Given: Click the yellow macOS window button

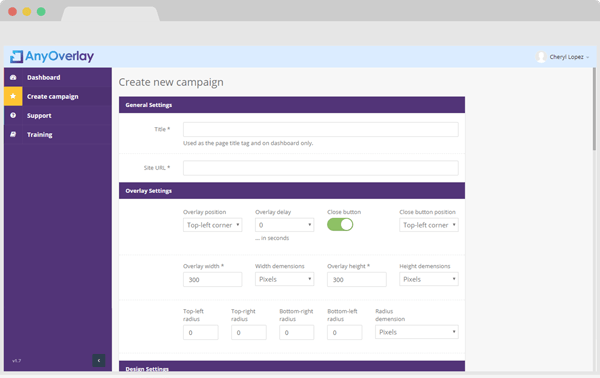Looking at the screenshot, I should [27, 11].
